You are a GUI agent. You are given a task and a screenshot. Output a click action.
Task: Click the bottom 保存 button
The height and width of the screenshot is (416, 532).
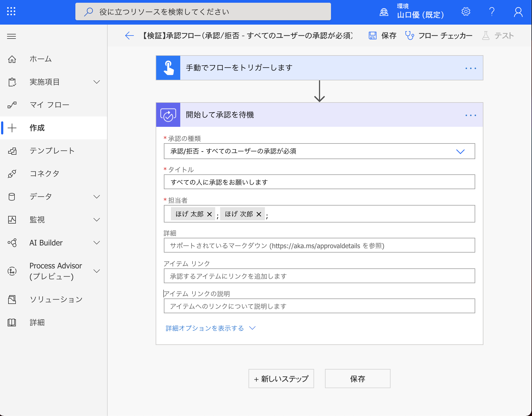[357, 379]
